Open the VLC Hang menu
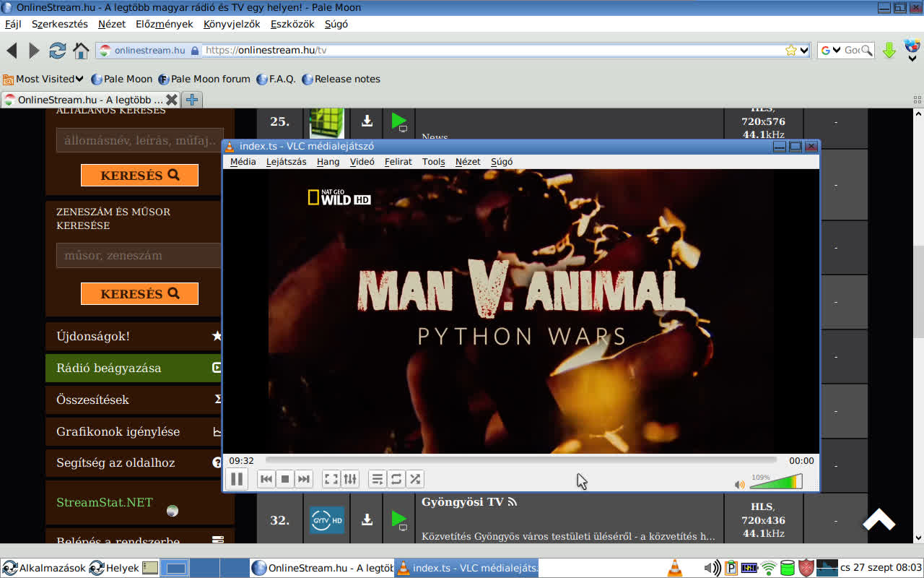Screen dimensions: 924x578 [x=328, y=162]
